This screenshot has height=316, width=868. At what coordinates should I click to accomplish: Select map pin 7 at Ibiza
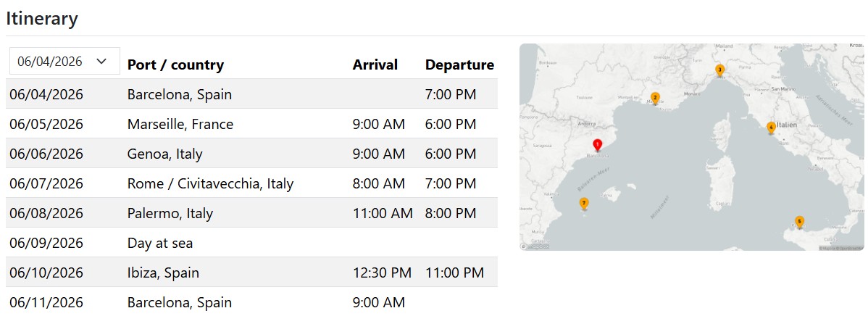(584, 203)
